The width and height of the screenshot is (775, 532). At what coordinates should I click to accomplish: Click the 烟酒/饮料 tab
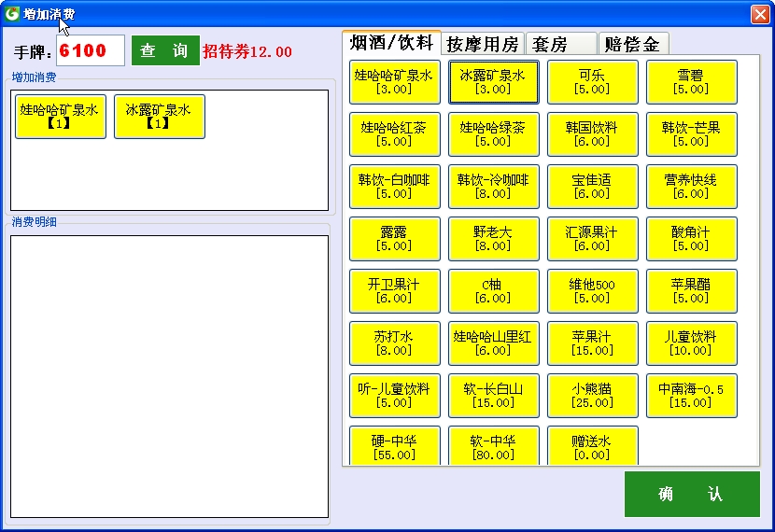pyautogui.click(x=391, y=43)
